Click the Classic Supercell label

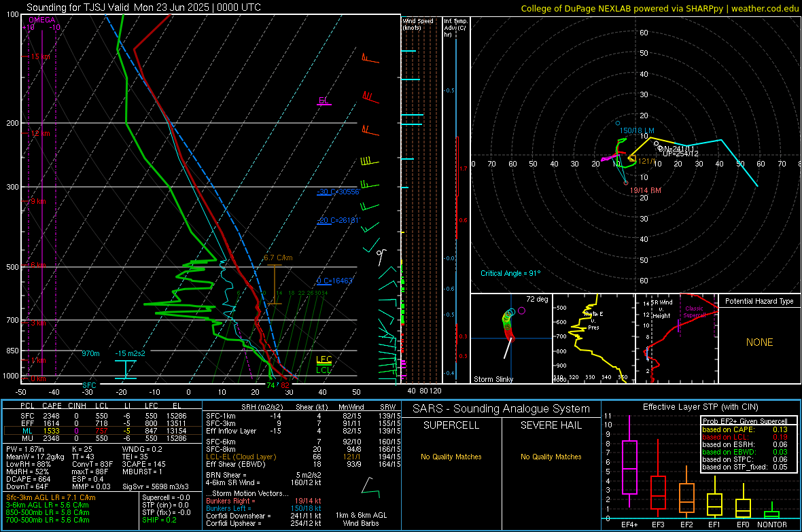tap(694, 312)
